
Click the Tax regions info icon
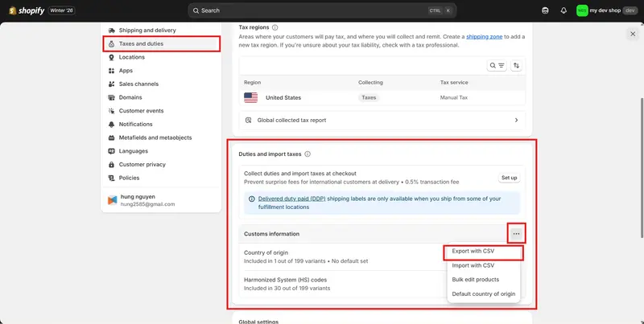click(x=275, y=27)
